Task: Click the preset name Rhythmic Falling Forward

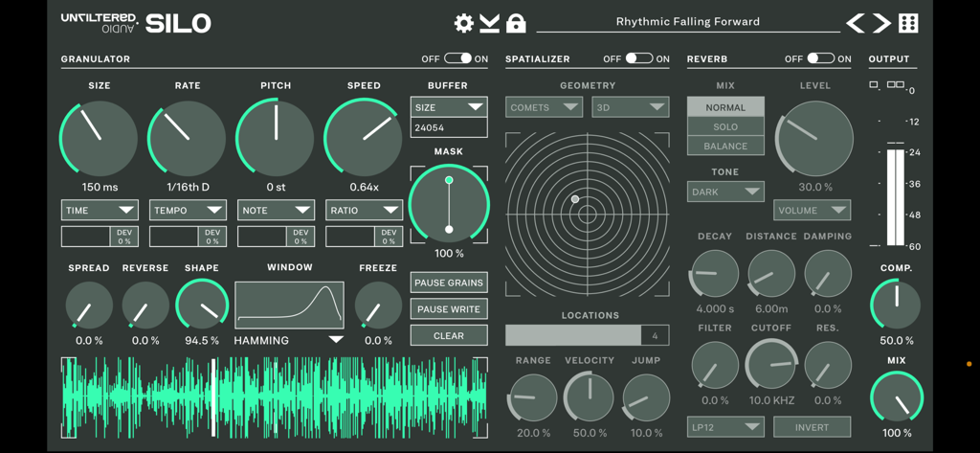Action: (687, 22)
